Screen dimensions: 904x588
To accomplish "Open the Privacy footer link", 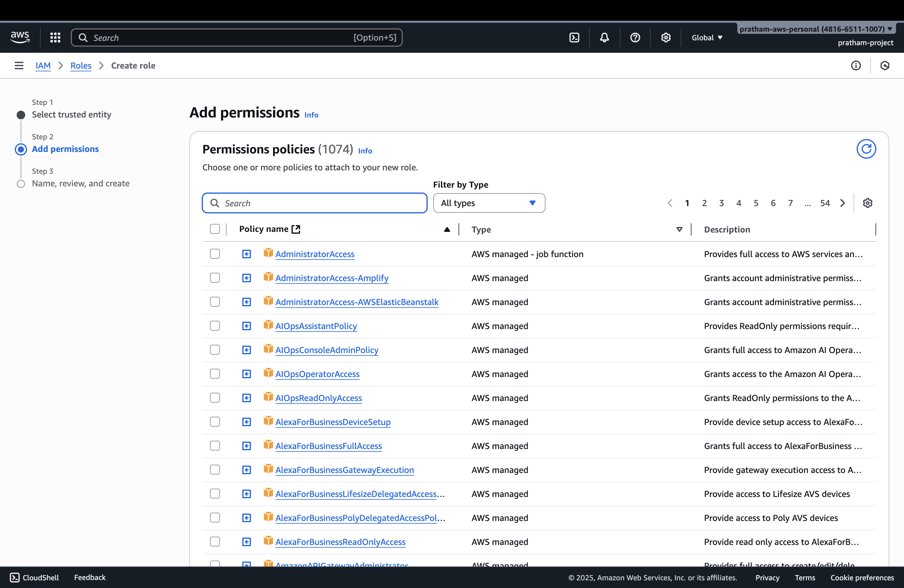I will coord(767,577).
